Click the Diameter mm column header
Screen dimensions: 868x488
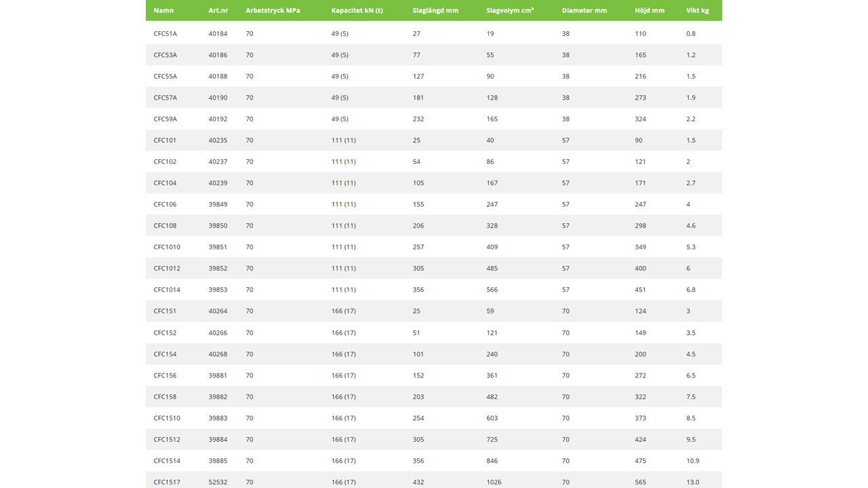(584, 11)
